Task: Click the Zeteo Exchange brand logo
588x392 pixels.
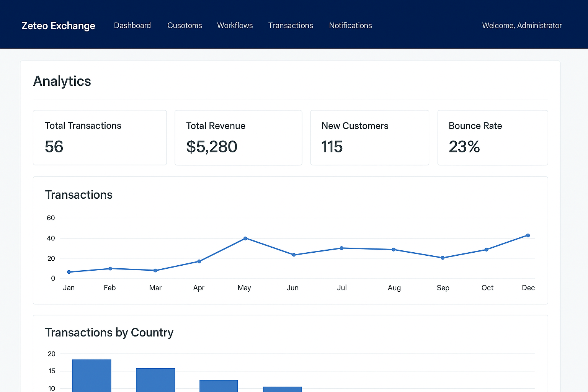Action: tap(58, 26)
